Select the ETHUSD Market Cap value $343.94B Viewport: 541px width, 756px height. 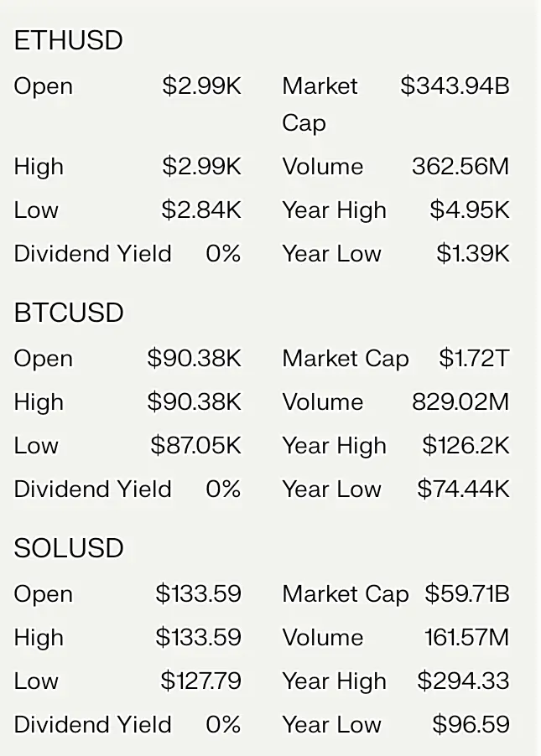coord(455,85)
